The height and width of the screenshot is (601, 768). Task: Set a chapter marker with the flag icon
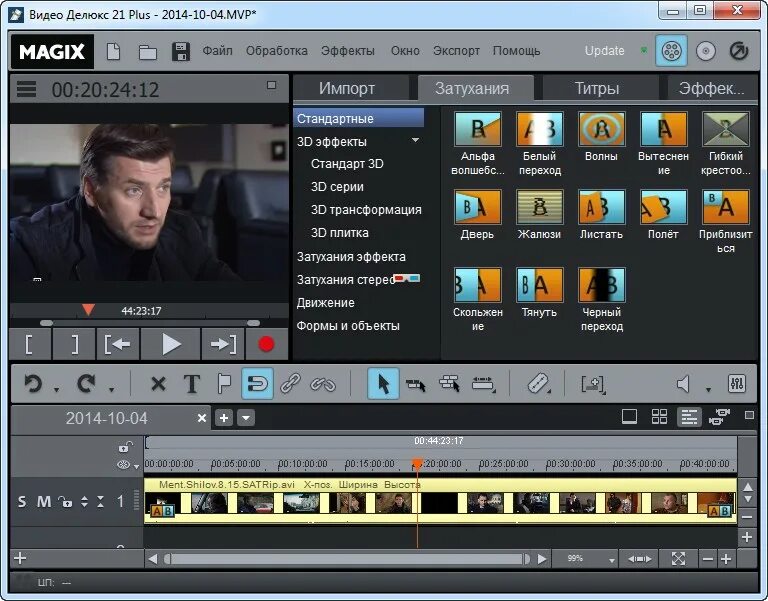tap(223, 384)
